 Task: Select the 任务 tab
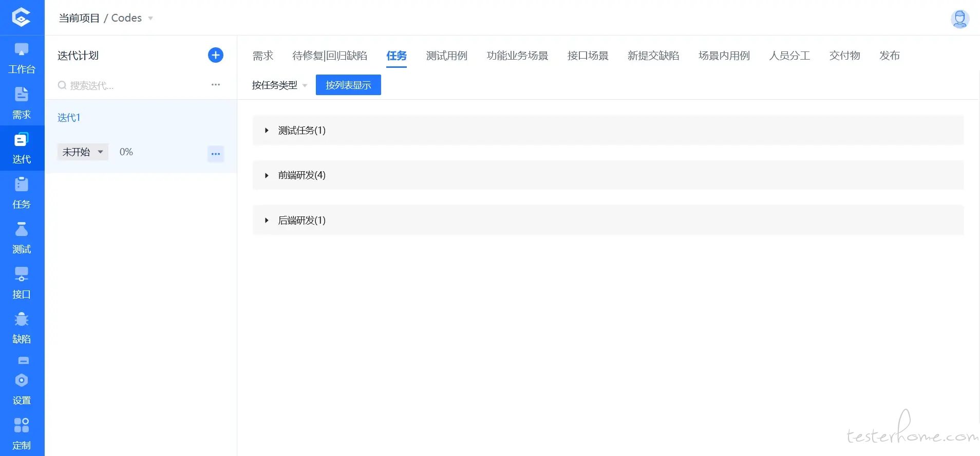pos(397,56)
